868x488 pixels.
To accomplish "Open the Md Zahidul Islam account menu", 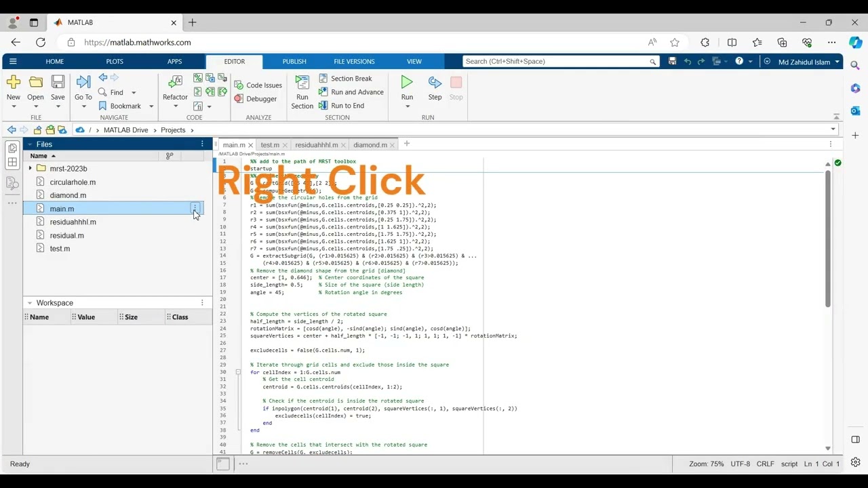I will click(808, 62).
